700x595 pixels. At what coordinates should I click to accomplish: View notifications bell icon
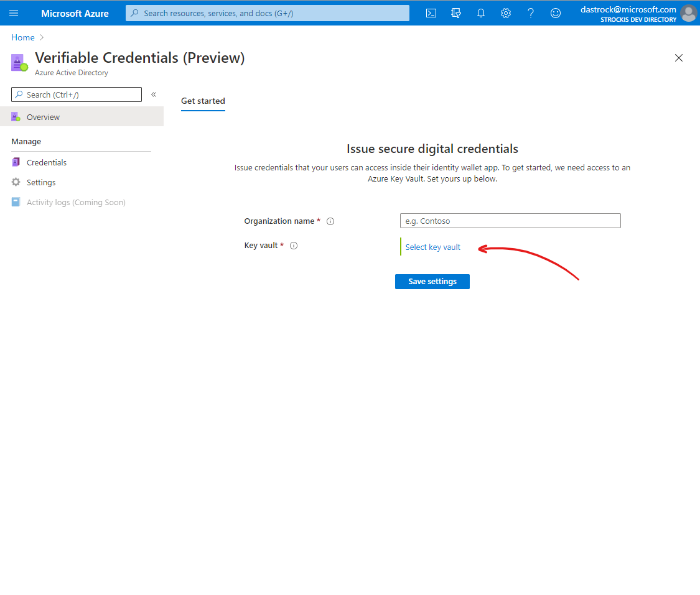481,14
